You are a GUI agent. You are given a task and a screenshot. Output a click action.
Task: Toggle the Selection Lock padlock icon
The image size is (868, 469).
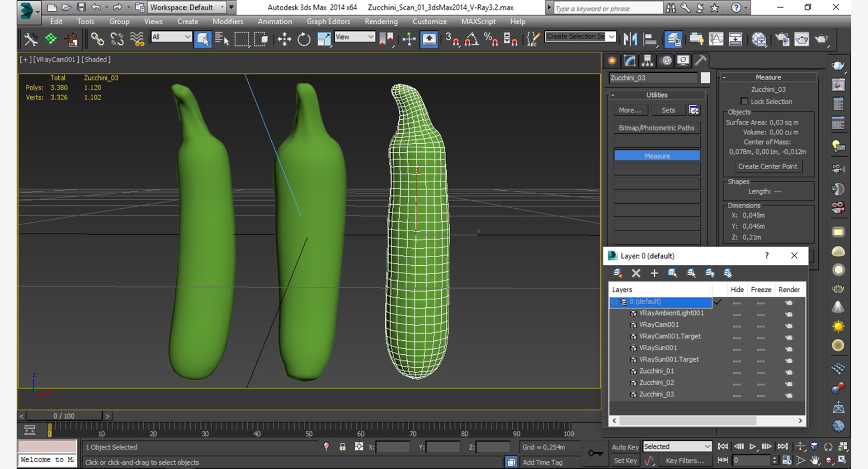pyautogui.click(x=342, y=447)
